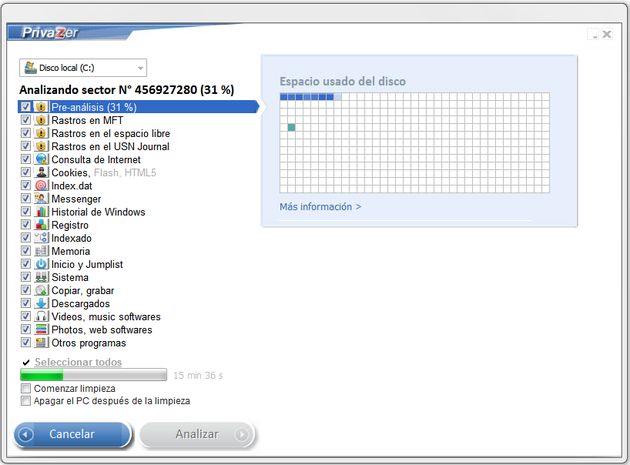Screen dimensions: 630x465
Task: Uncheck the Rastros en MFT checkbox
Action: click(26, 120)
